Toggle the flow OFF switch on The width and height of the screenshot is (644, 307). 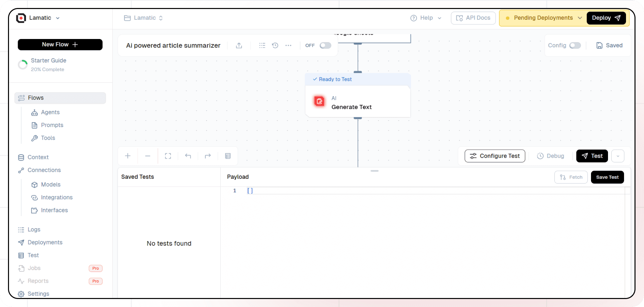click(x=325, y=46)
